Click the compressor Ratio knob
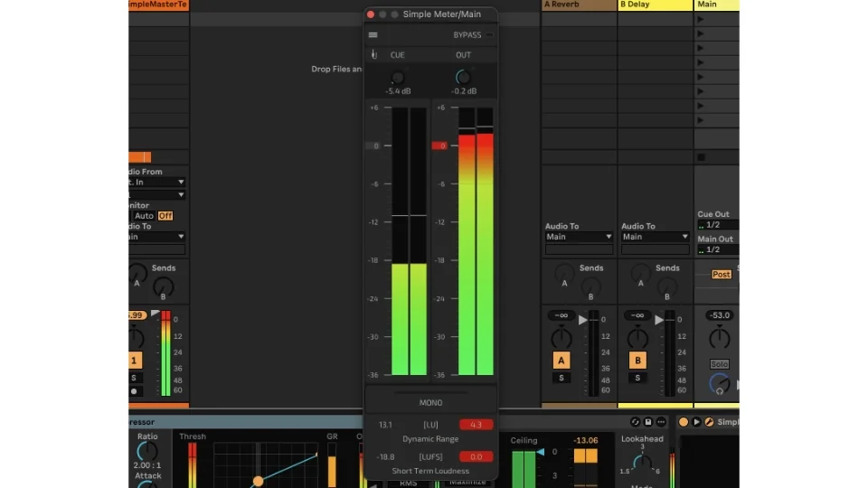868x488 pixels. [147, 452]
